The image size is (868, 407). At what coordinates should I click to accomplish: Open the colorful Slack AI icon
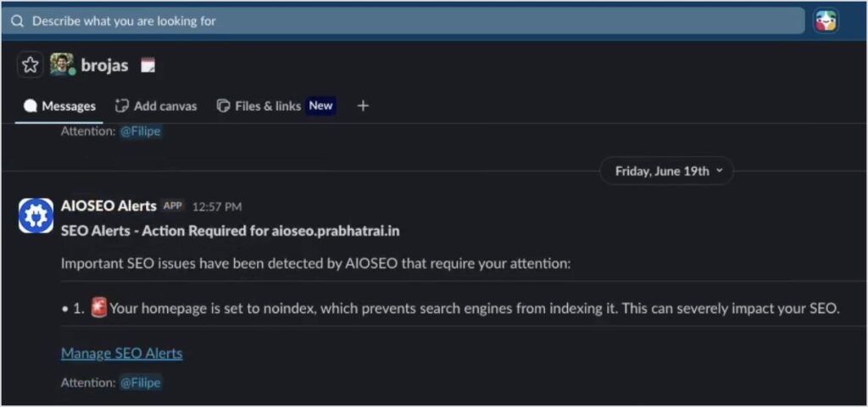pos(826,21)
